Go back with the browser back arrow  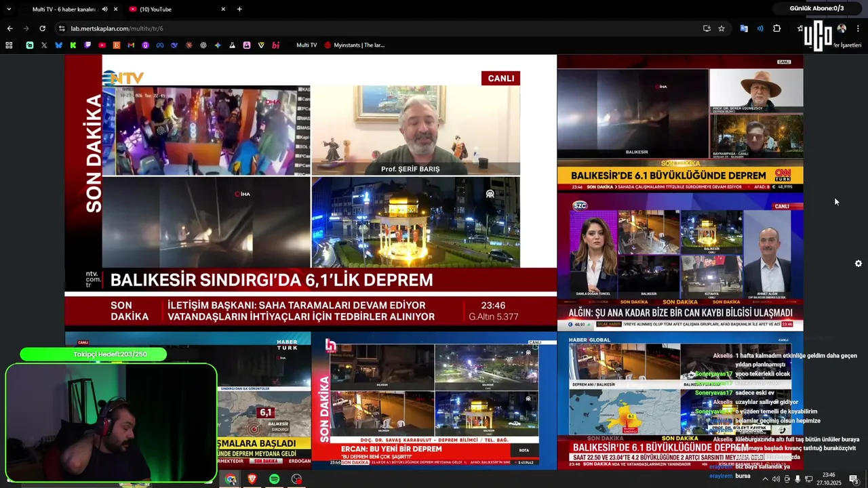click(x=9, y=28)
